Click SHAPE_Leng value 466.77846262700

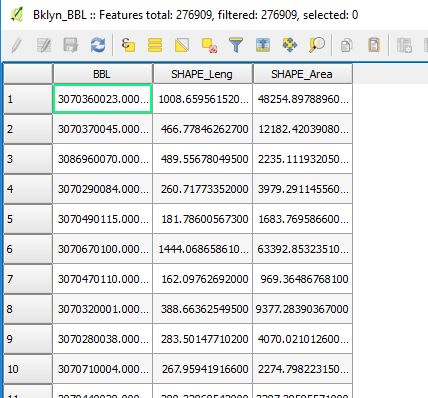[x=204, y=129]
